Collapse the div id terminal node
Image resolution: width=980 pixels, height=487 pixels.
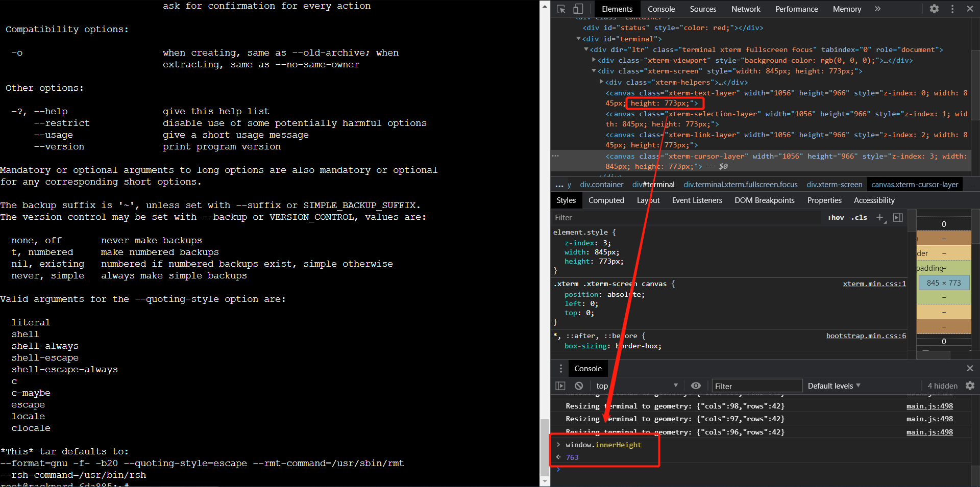click(578, 39)
